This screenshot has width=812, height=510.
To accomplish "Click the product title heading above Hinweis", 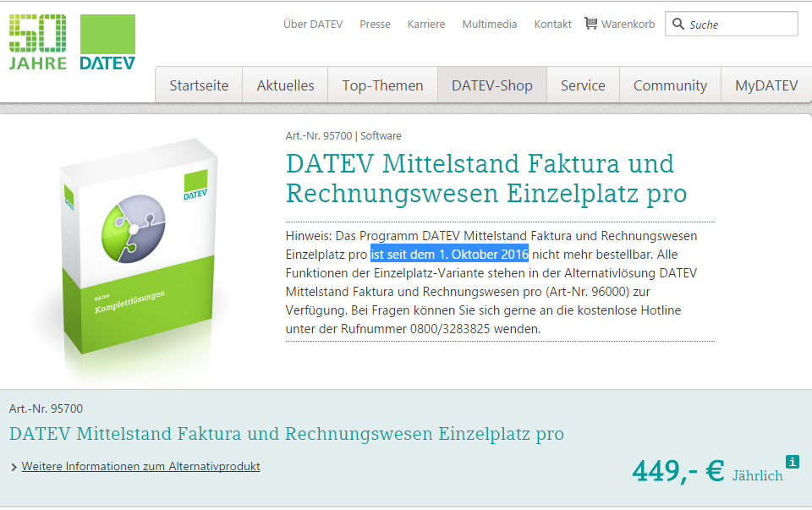I will pos(486,178).
